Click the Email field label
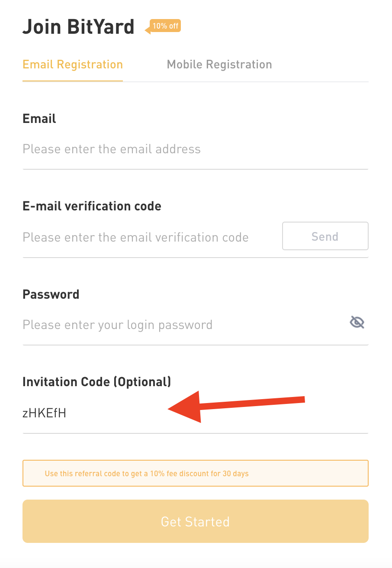 pyautogui.click(x=39, y=118)
